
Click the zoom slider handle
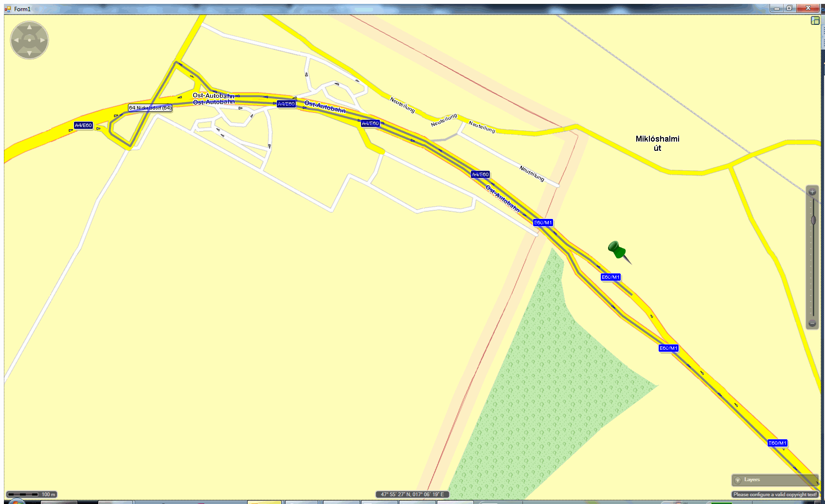[x=813, y=220]
